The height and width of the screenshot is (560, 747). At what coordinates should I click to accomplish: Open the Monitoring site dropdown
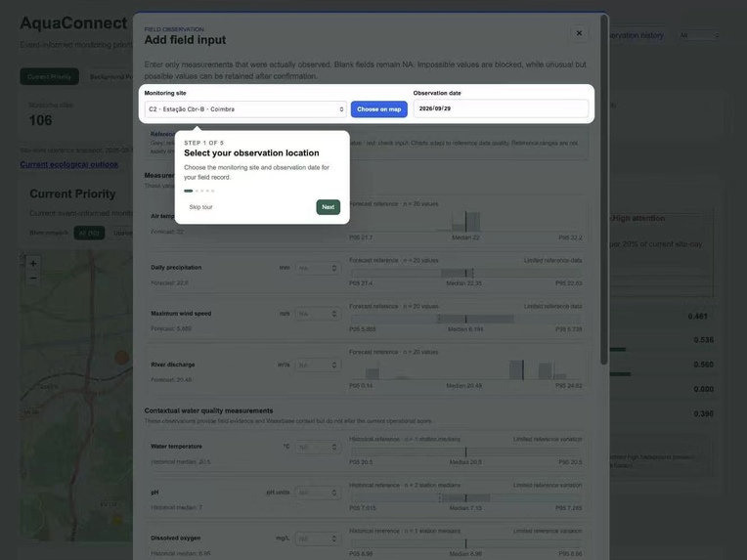coord(245,109)
